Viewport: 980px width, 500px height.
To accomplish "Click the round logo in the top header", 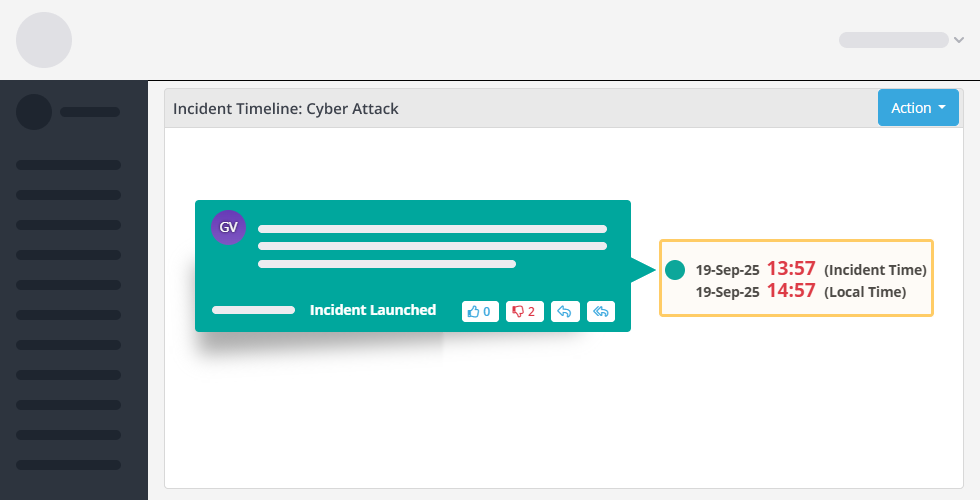I will point(44,40).
